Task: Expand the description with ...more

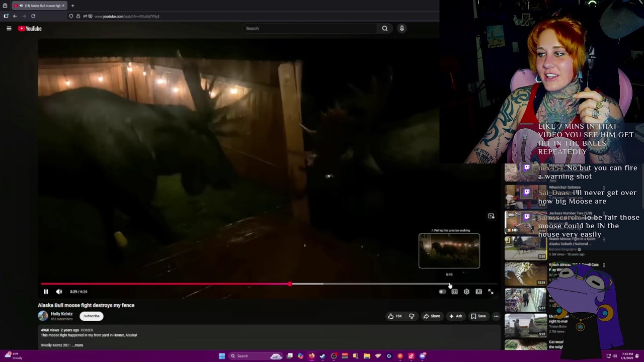Action: tap(78, 345)
